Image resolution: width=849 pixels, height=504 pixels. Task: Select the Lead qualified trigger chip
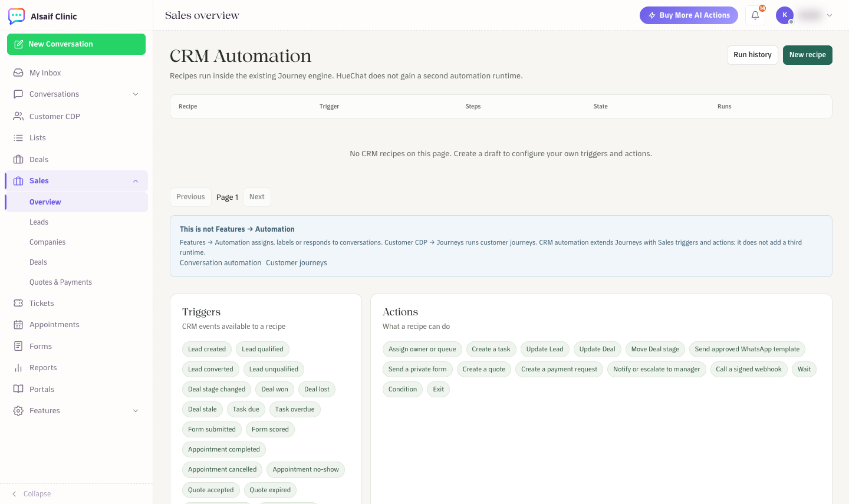click(x=262, y=349)
